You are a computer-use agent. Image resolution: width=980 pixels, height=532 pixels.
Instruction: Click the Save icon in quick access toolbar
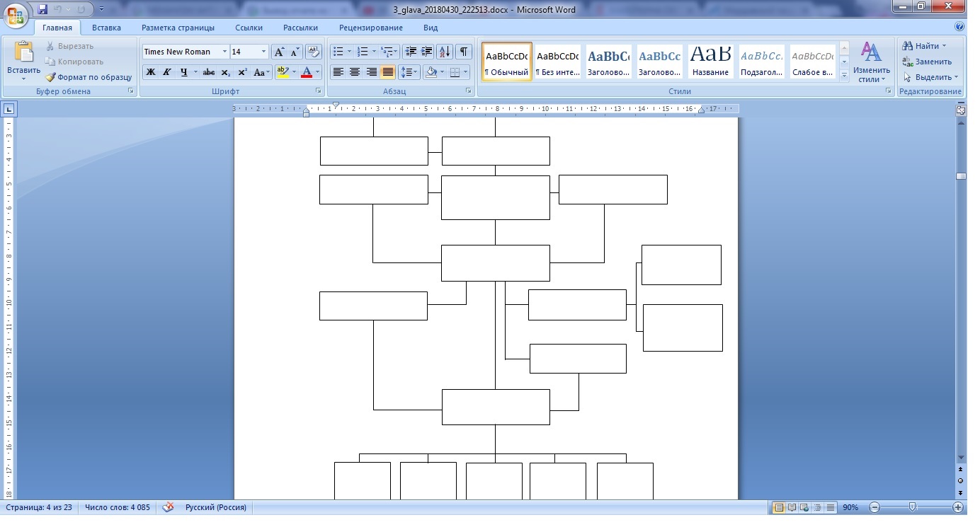(42, 9)
